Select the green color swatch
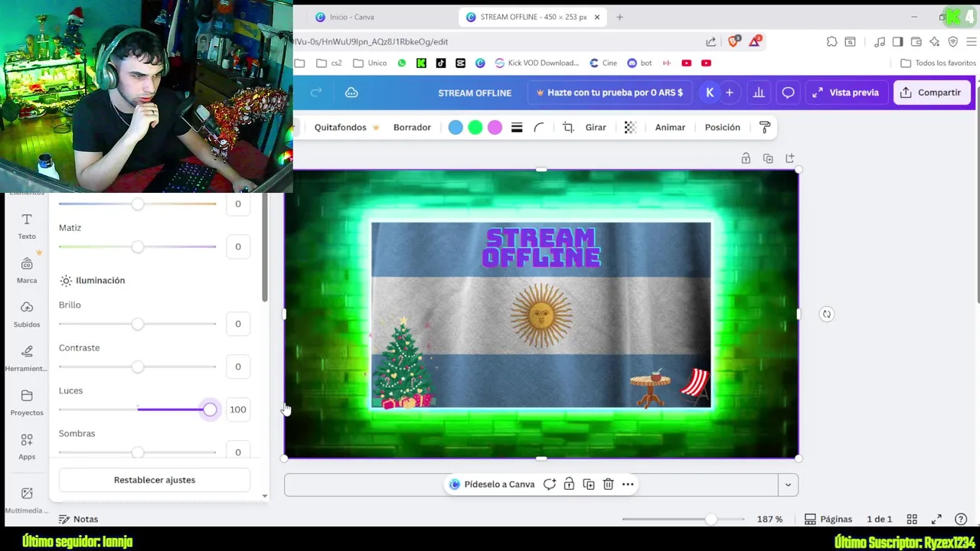The height and width of the screenshot is (551, 980). 475,128
